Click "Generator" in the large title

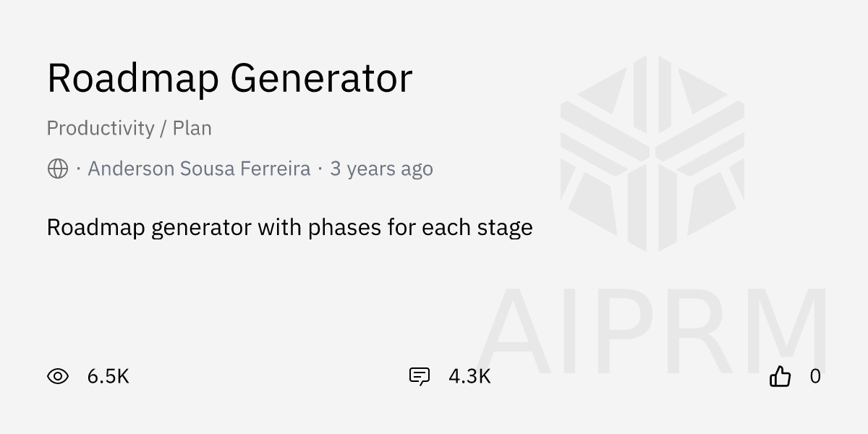click(x=321, y=78)
